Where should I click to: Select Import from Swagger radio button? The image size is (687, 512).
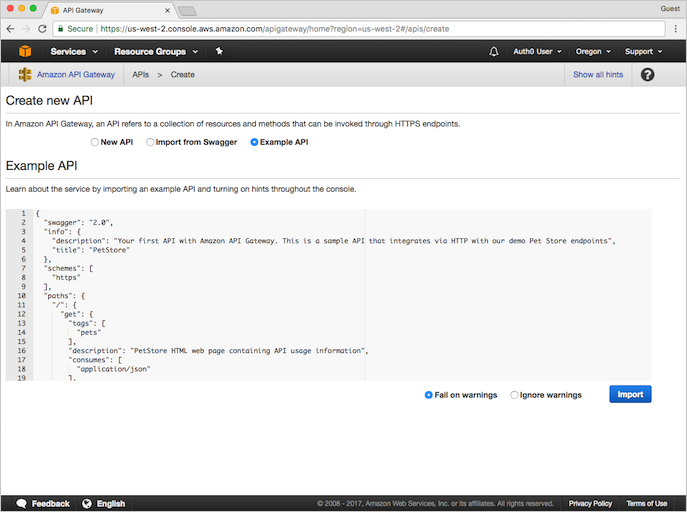[x=150, y=142]
